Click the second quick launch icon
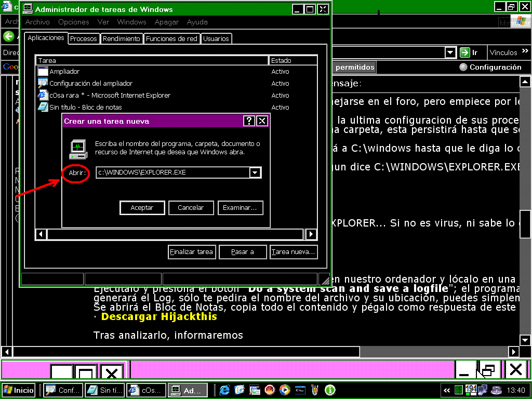 pyautogui.click(x=239, y=390)
